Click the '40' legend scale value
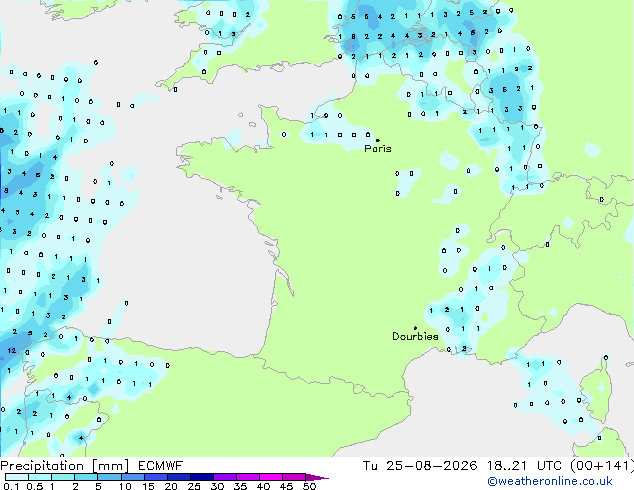 coord(263,486)
